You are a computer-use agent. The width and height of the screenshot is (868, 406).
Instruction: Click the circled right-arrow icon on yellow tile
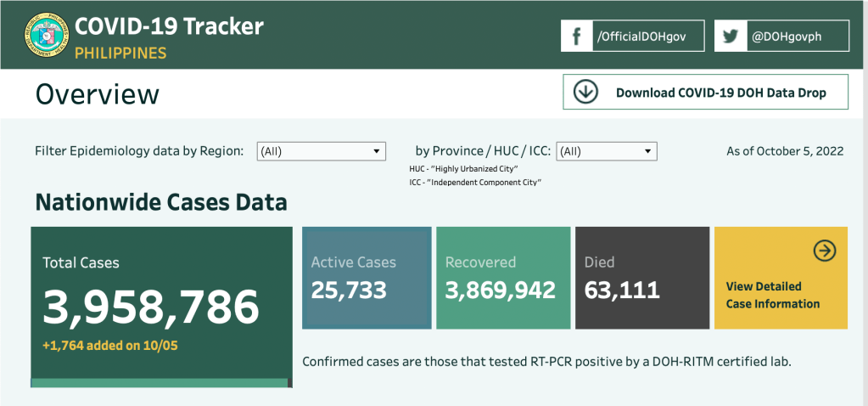(824, 251)
